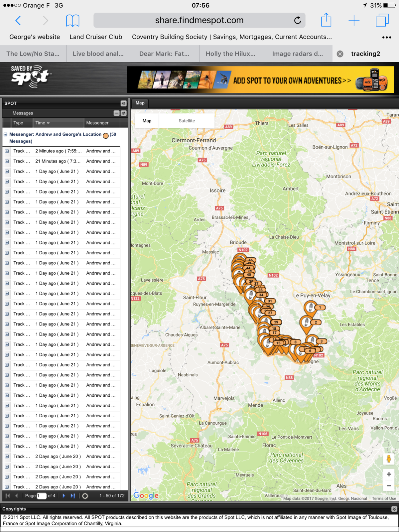Expand the 21 Minutes ago track row
The image size is (399, 532).
click(7, 161)
